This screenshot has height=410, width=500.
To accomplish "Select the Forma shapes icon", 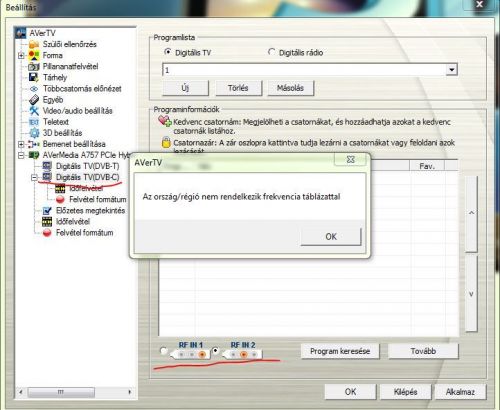I will click(x=34, y=55).
